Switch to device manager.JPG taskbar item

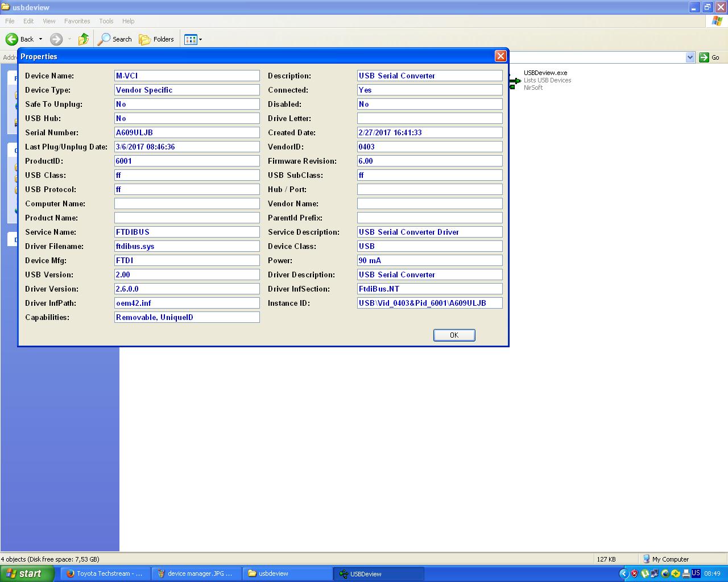pyautogui.click(x=196, y=573)
